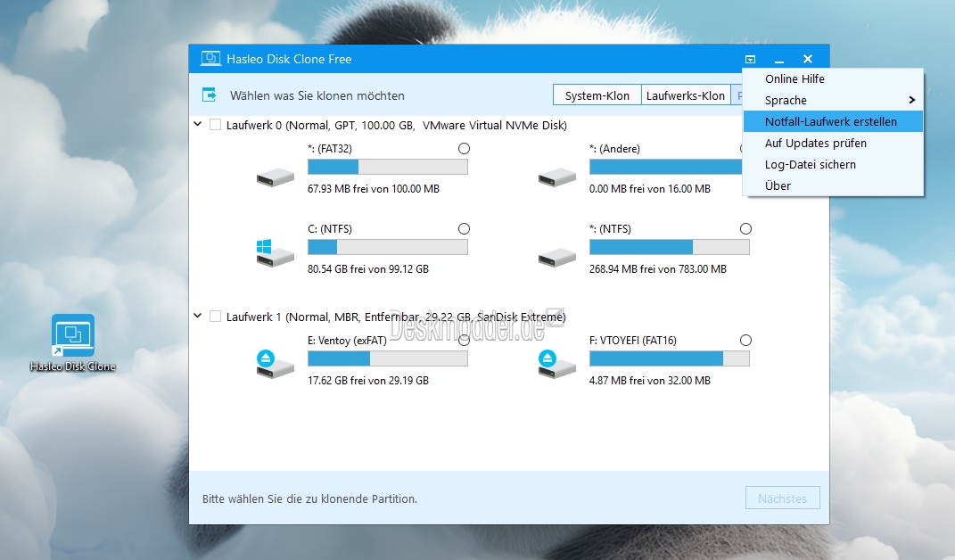Click the '*: (Andere)' partition label
Screen dimensions: 955x560
[x=614, y=149]
